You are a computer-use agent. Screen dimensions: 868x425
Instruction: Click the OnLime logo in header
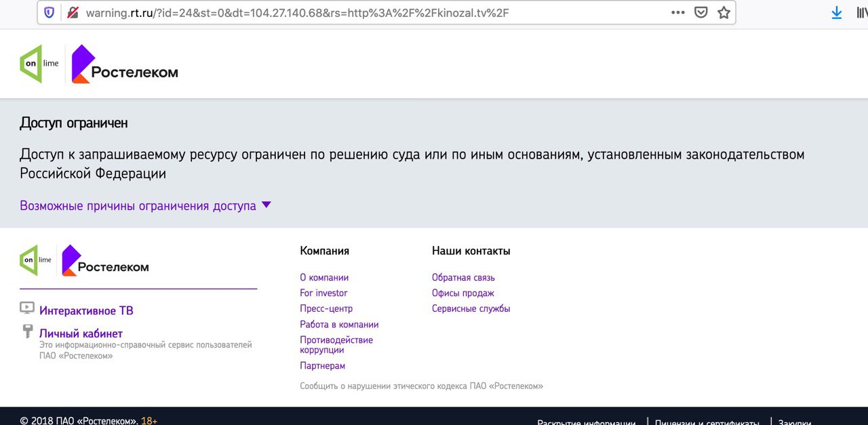pyautogui.click(x=39, y=64)
